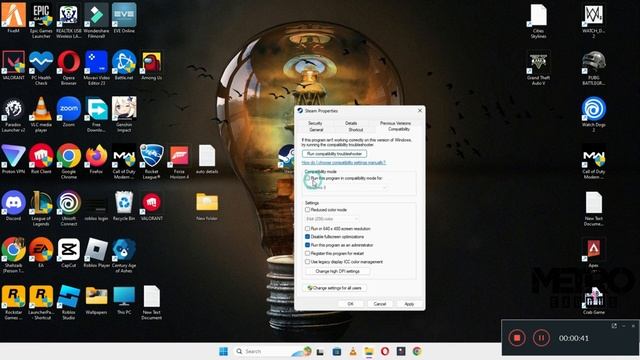This screenshot has width=640, height=360.
Task: Select the Proton VPN icon
Action: (x=13, y=159)
